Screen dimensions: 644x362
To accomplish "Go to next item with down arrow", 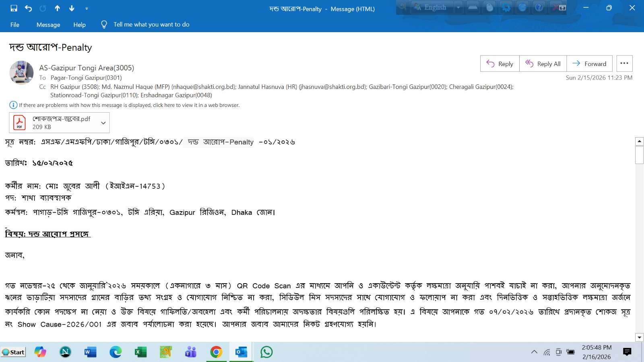I will coord(72,8).
